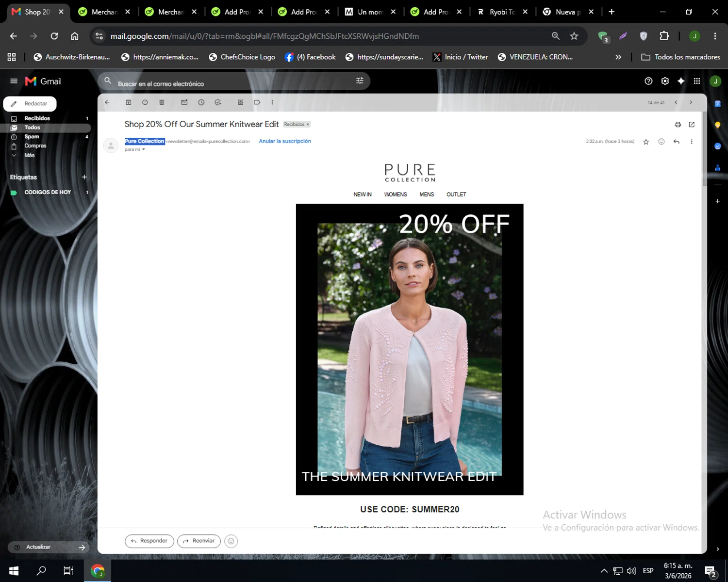Click Responder button at bottom
The height and width of the screenshot is (582, 728).
pos(149,541)
